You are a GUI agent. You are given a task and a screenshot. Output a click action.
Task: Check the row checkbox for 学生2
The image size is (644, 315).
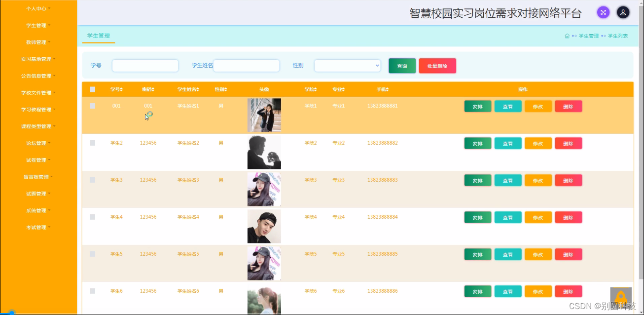(x=92, y=143)
